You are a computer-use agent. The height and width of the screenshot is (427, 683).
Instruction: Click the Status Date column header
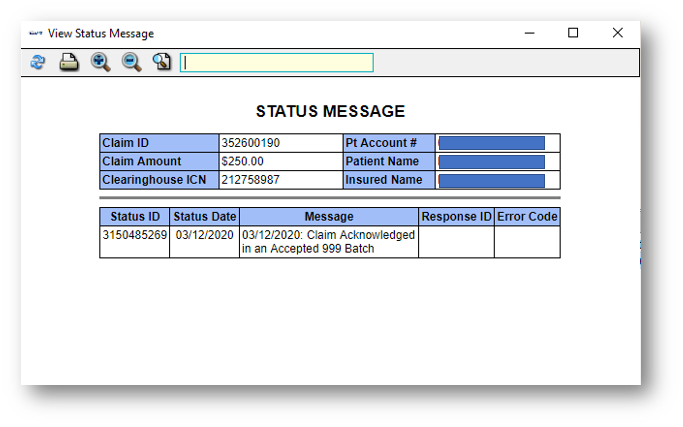pyautogui.click(x=204, y=217)
